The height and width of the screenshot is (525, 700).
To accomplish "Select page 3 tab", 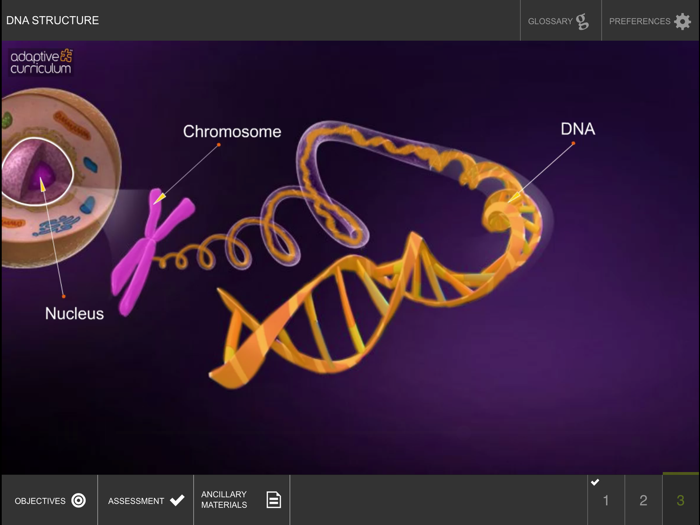I will (x=681, y=500).
